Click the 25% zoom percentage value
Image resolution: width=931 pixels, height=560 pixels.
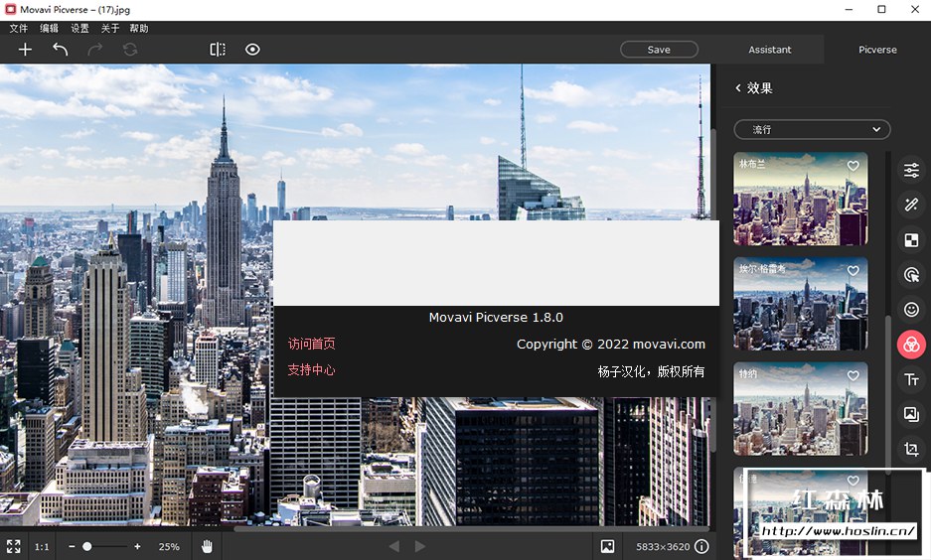169,547
